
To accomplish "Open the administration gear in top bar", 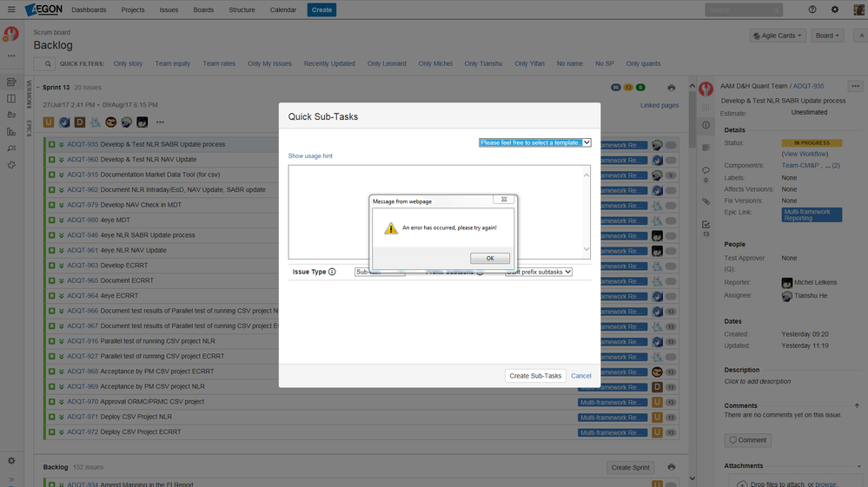I will point(835,10).
